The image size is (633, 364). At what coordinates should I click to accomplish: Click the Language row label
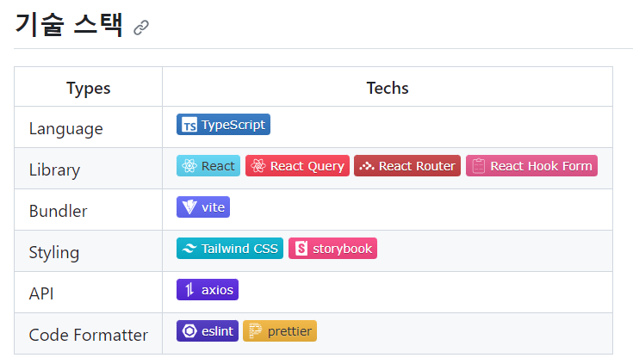click(x=65, y=129)
